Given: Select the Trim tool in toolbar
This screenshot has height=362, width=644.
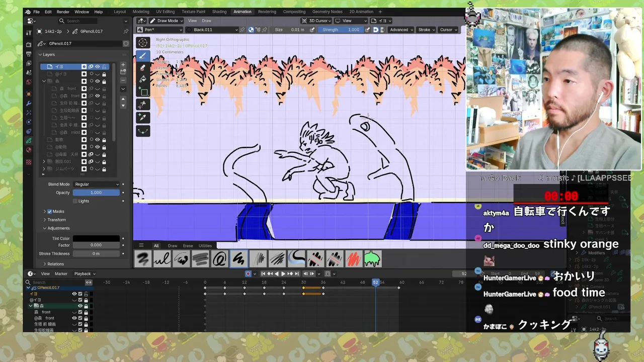Looking at the screenshot, I should (143, 105).
